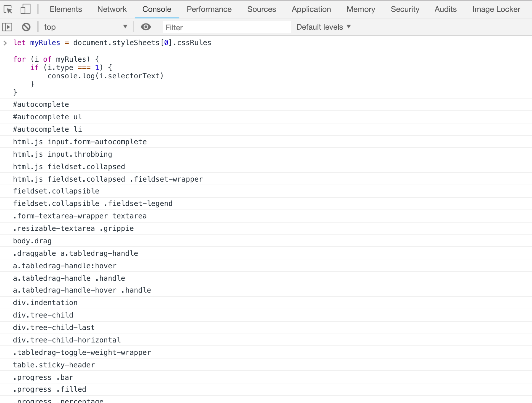Click the input prompt chevron beside the code
The height and width of the screenshot is (403, 532).
(5, 43)
